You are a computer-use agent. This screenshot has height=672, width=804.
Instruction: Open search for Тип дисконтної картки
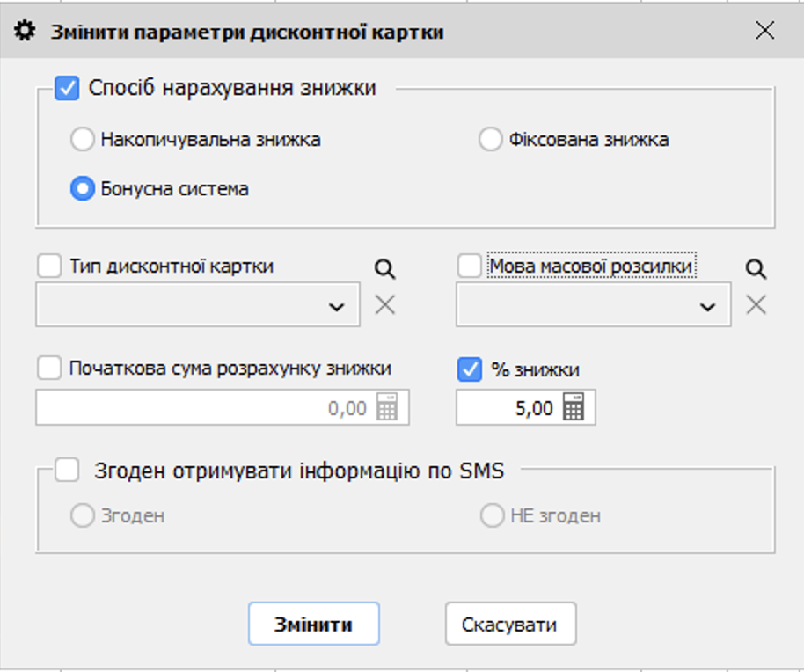coord(385,268)
